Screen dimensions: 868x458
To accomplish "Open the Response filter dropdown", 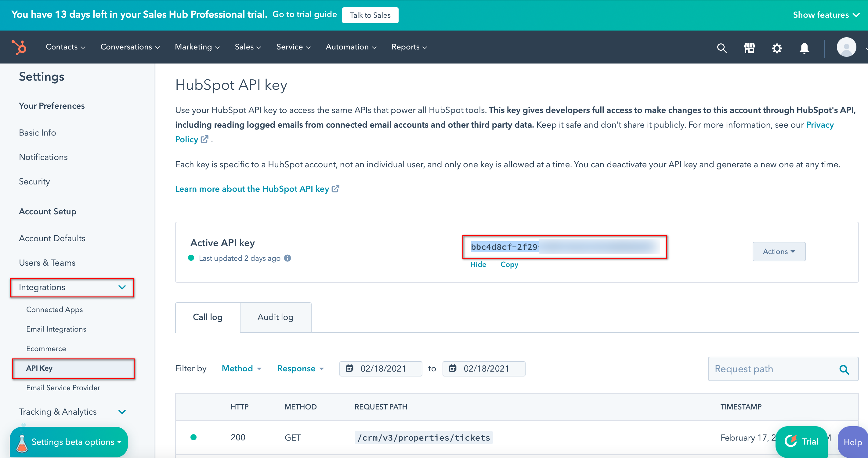I will click(300, 369).
